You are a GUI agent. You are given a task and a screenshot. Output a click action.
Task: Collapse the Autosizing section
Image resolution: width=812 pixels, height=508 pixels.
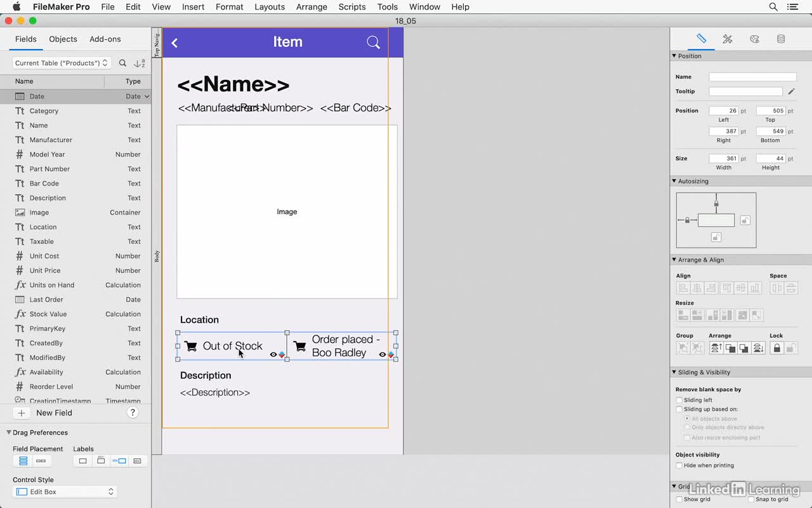click(674, 181)
